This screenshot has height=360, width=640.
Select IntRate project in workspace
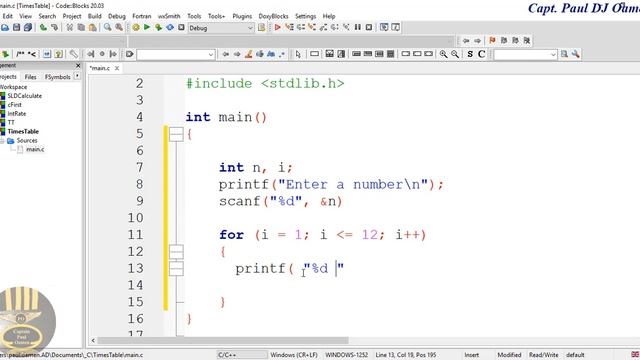17,113
